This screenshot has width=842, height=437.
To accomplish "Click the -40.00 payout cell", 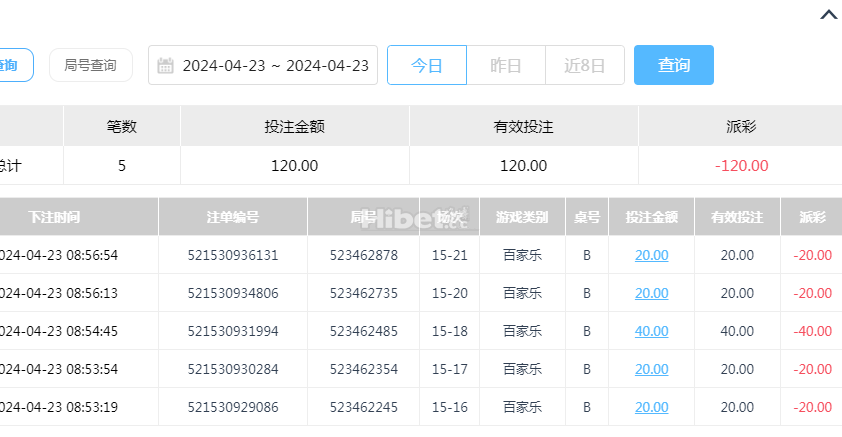I will click(812, 331).
